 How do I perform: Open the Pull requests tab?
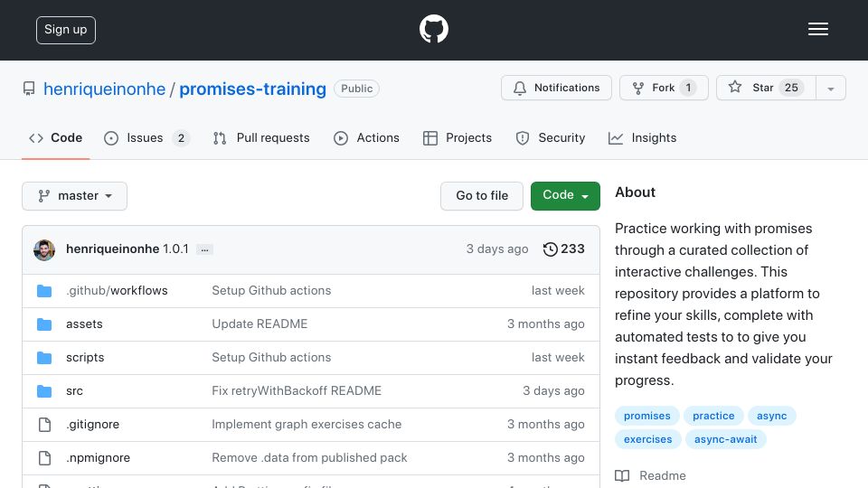pos(261,137)
